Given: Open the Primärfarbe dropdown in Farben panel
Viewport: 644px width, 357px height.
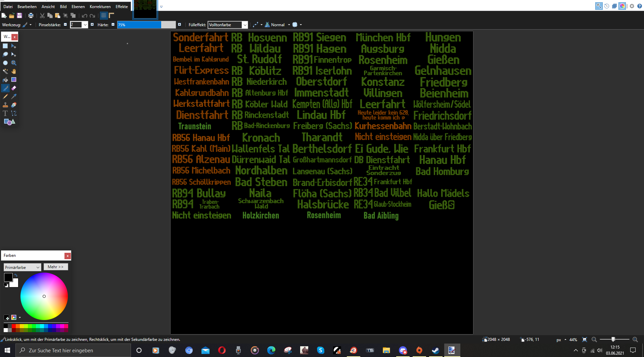Looking at the screenshot, I should click(22, 267).
